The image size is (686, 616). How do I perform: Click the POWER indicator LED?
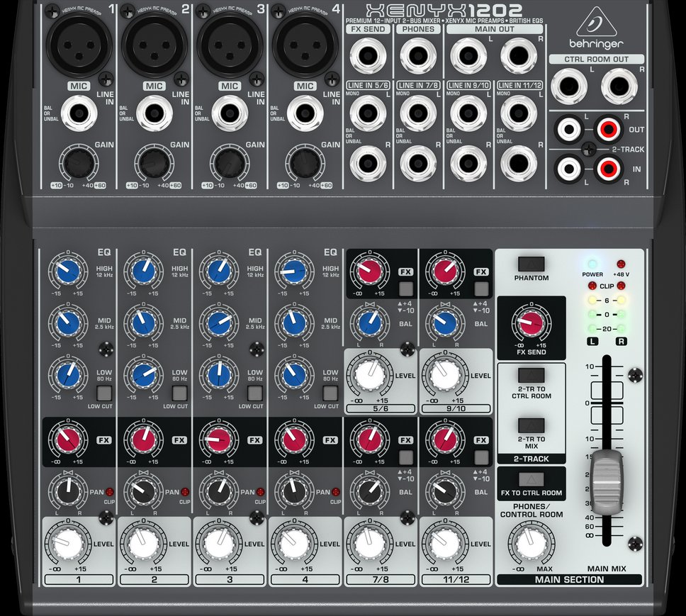(592, 264)
